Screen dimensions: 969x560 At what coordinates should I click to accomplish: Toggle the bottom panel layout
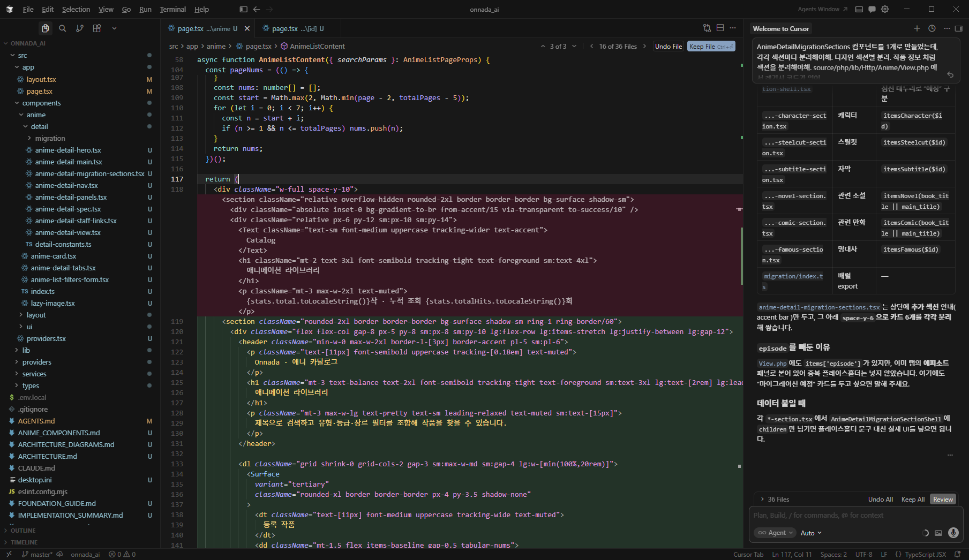click(x=859, y=9)
